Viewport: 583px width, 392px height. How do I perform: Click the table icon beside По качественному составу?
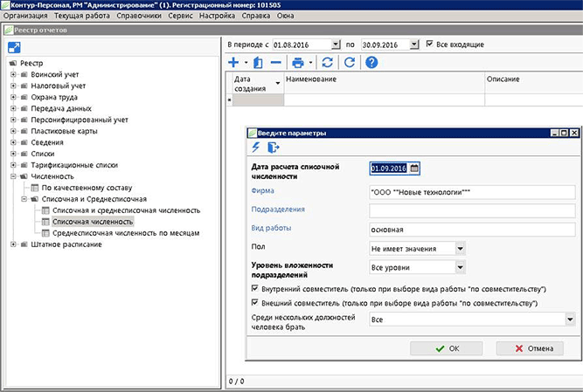pyautogui.click(x=35, y=188)
